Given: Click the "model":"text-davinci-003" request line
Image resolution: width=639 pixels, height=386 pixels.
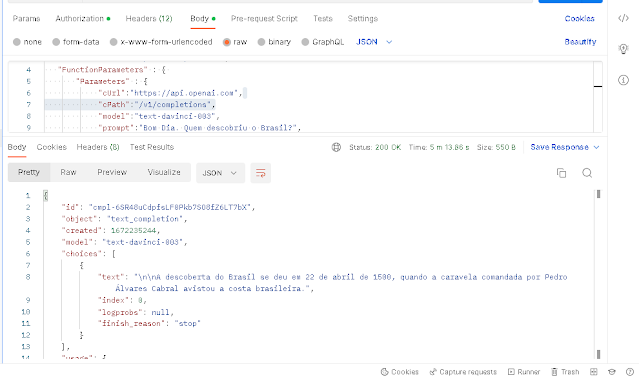Looking at the screenshot, I should pyautogui.click(x=159, y=116).
